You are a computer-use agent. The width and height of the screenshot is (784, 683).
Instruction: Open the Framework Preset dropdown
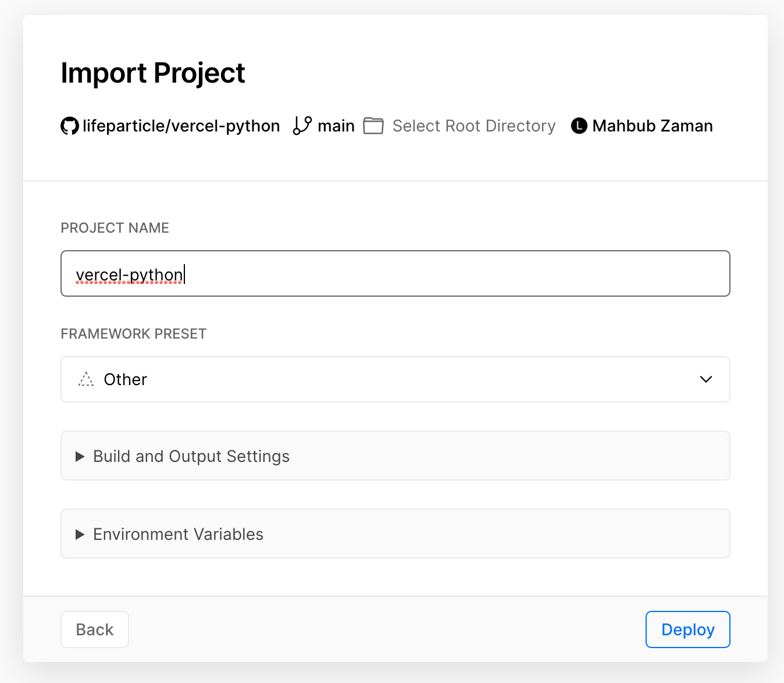click(395, 379)
